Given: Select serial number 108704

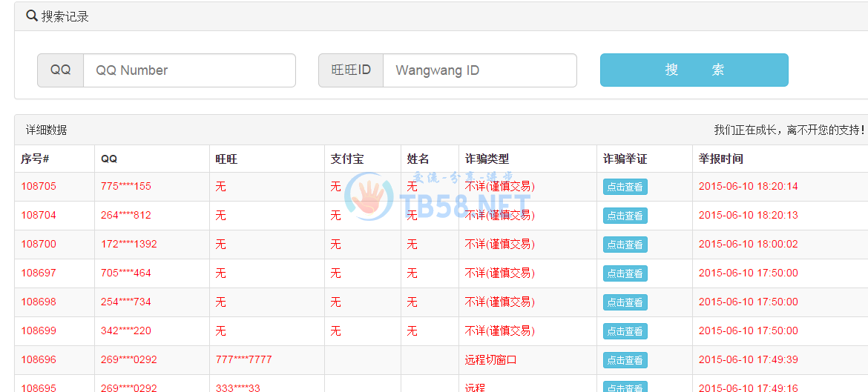Looking at the screenshot, I should point(38,215).
